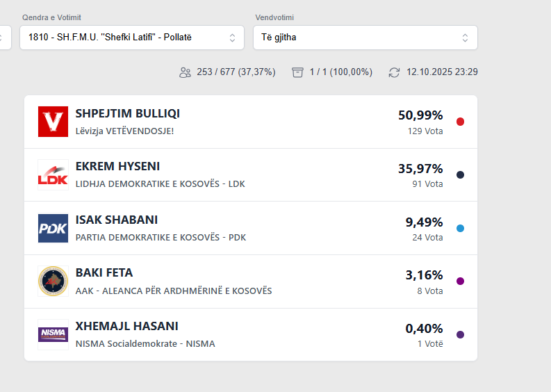Click the AAK party emblem
This screenshot has width=551, height=392.
(53, 281)
